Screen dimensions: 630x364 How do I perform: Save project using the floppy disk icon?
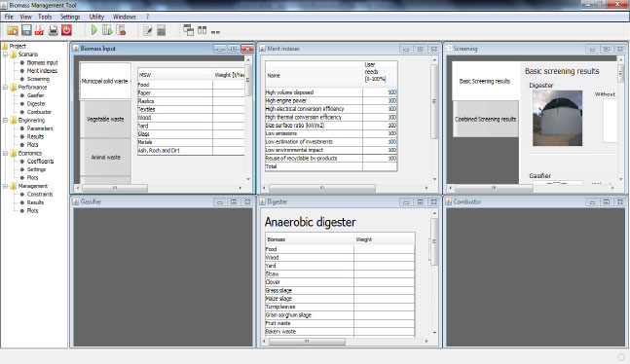click(x=26, y=30)
